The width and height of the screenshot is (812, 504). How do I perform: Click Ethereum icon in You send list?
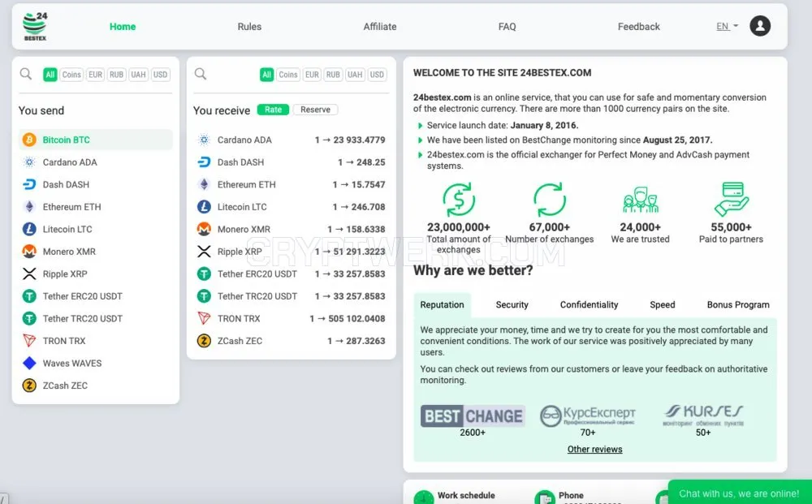(x=29, y=207)
